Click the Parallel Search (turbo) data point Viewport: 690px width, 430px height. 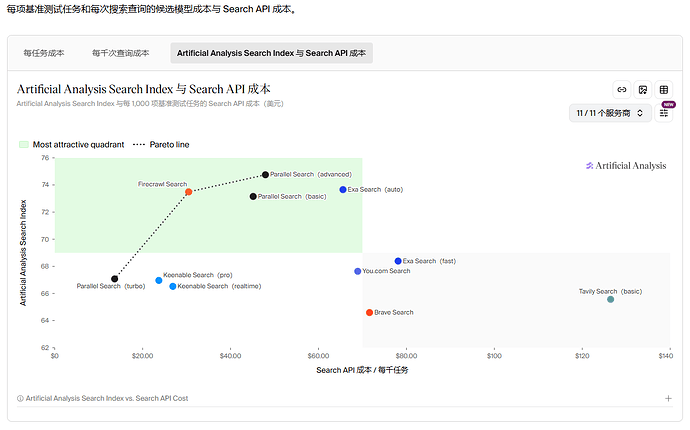114,279
